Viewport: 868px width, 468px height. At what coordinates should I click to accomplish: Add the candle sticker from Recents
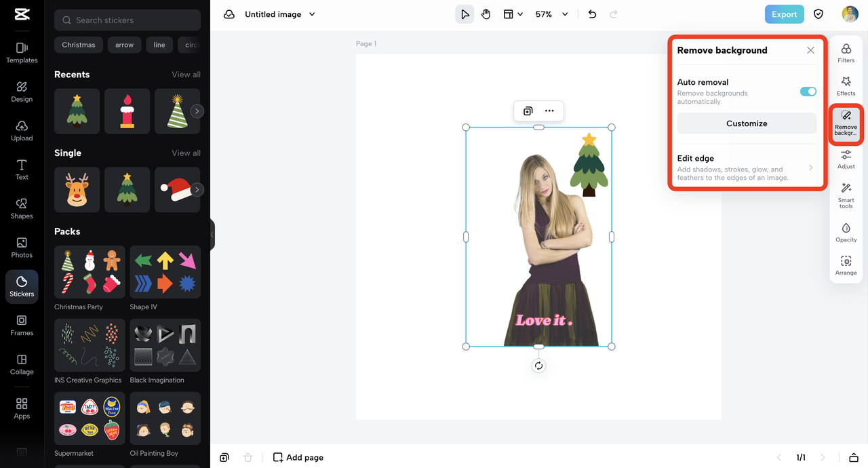pyautogui.click(x=127, y=111)
